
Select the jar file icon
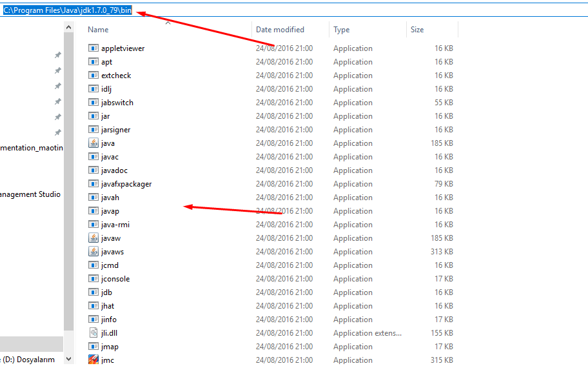pos(93,116)
